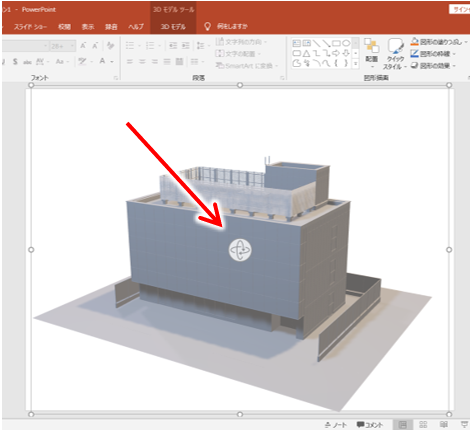Image resolution: width=476 pixels, height=430 pixels.
Task: Click the text highlight color pen icon
Action: point(82,61)
